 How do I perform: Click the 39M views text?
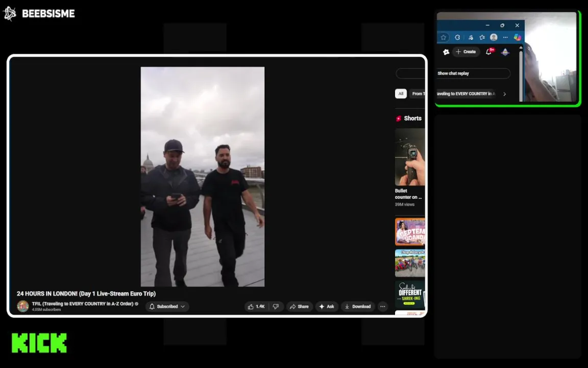pyautogui.click(x=405, y=204)
